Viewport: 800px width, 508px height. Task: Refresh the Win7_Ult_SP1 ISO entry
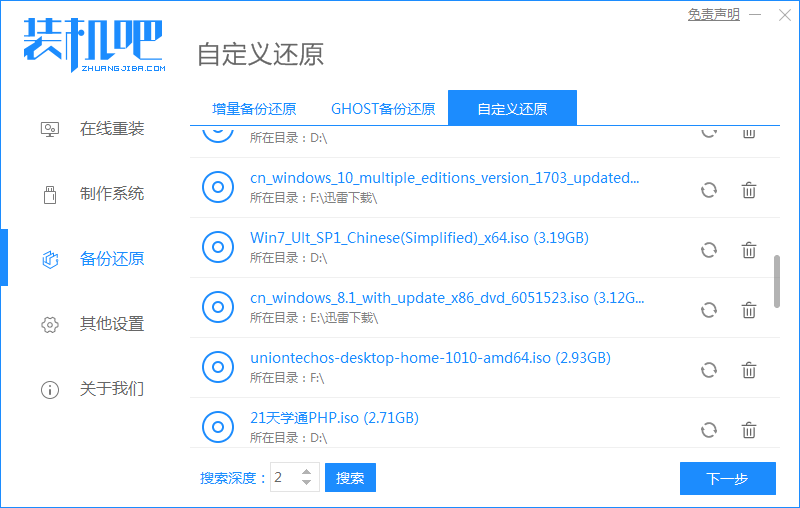tap(708, 250)
